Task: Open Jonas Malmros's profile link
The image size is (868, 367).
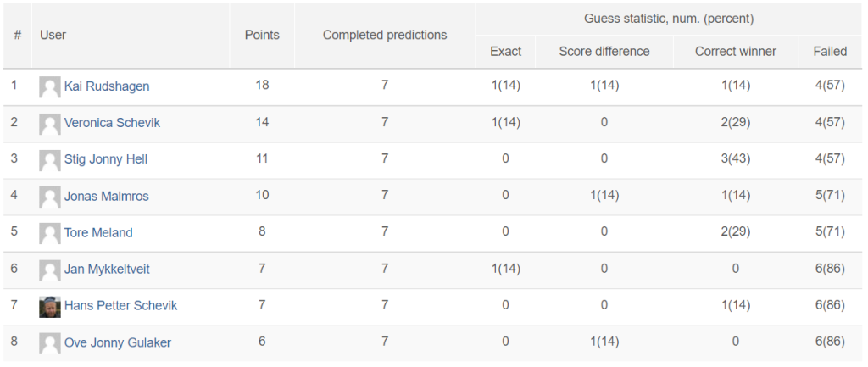Action: point(106,196)
